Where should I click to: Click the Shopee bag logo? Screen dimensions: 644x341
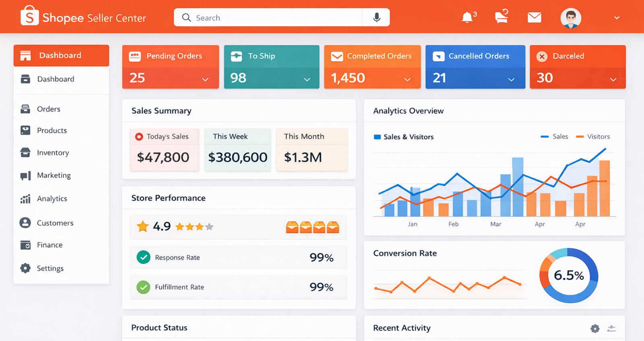tap(29, 16)
